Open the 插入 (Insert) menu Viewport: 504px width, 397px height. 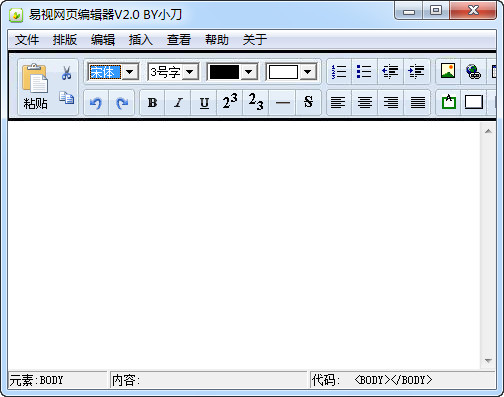[x=141, y=40]
